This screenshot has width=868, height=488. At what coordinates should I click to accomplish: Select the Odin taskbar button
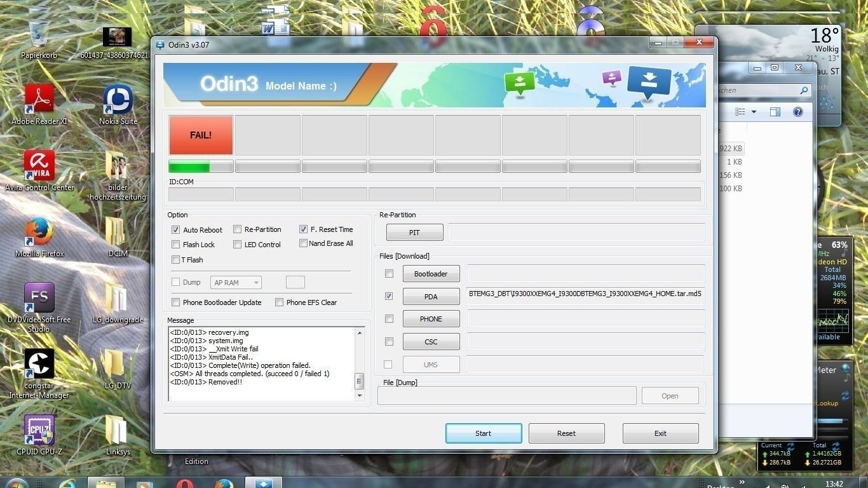click(264, 483)
